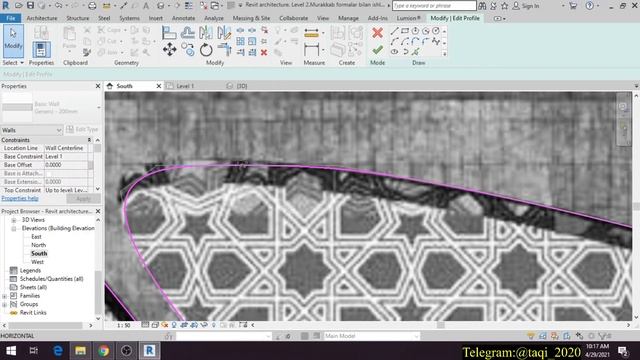
Task: Click the red Delete X in Modify panel
Action: [264, 53]
